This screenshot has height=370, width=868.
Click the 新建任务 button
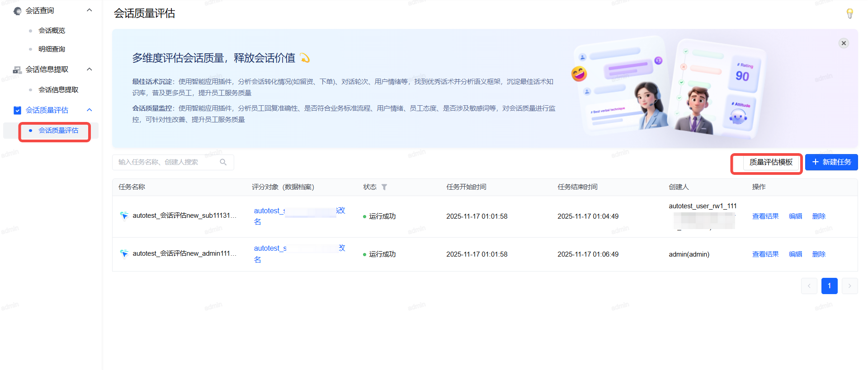[831, 162]
